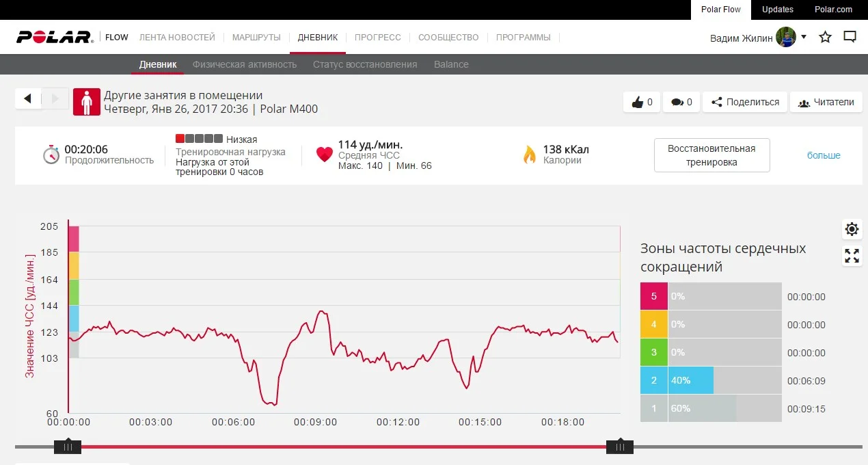
Task: Select left range slider handle
Action: point(68,447)
